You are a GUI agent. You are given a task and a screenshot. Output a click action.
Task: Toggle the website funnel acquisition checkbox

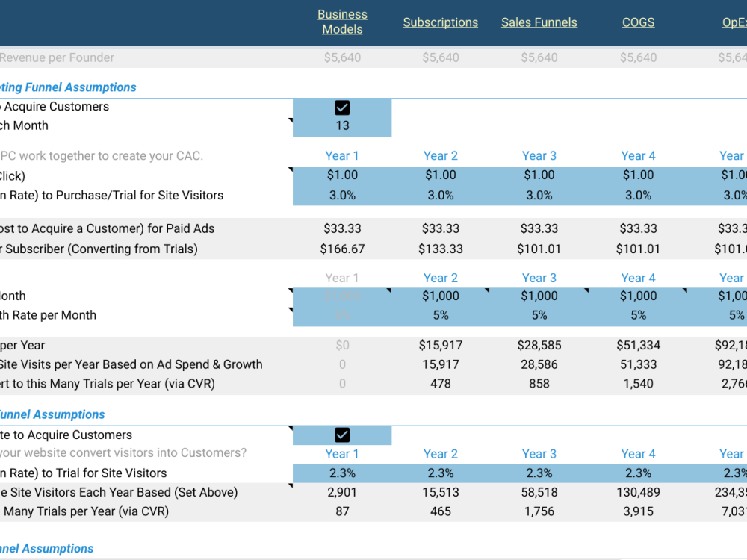[x=341, y=435]
